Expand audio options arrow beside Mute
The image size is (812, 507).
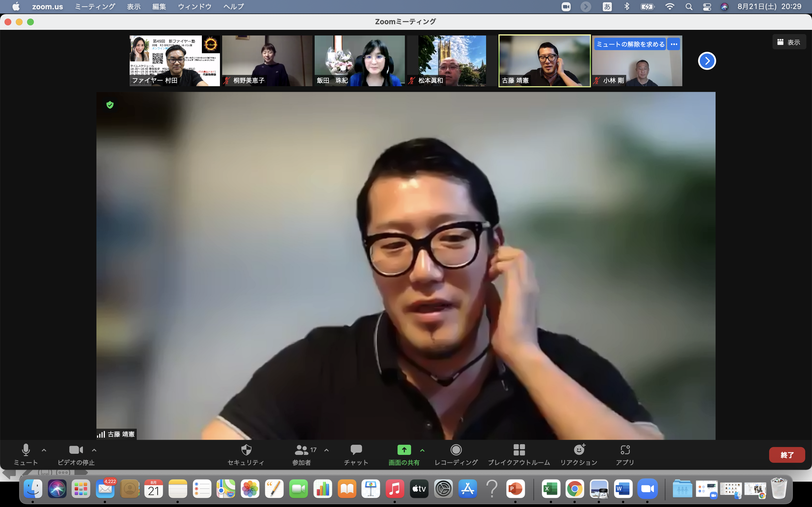(x=44, y=450)
